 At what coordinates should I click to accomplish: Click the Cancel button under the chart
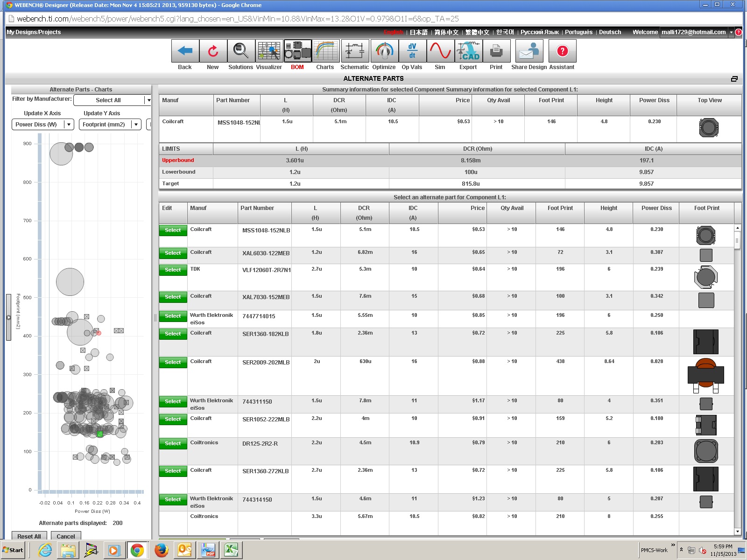pyautogui.click(x=66, y=536)
